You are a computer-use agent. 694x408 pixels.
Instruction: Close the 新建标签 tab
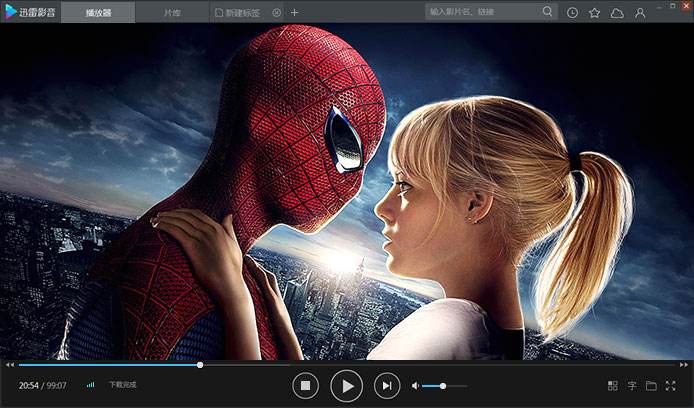point(277,12)
